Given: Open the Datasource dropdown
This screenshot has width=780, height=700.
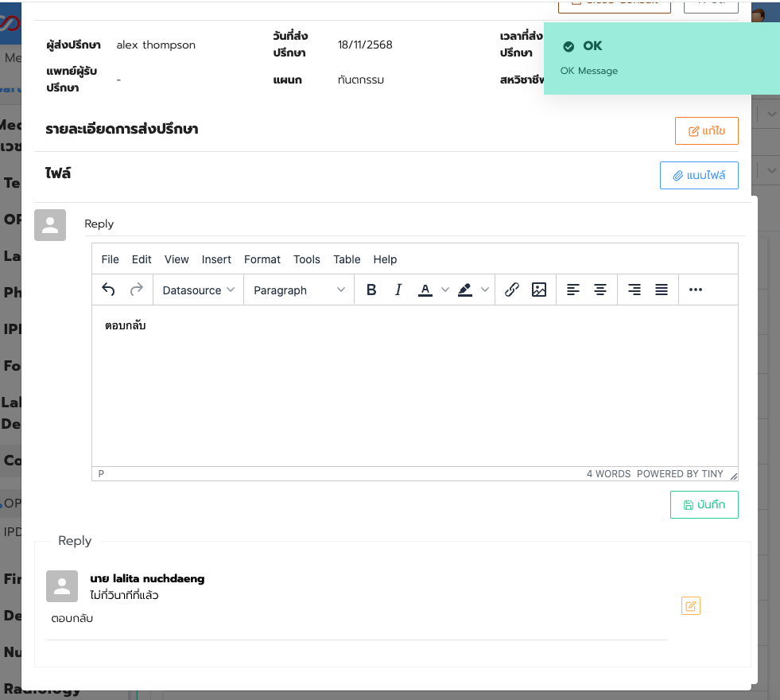Looking at the screenshot, I should (x=198, y=290).
